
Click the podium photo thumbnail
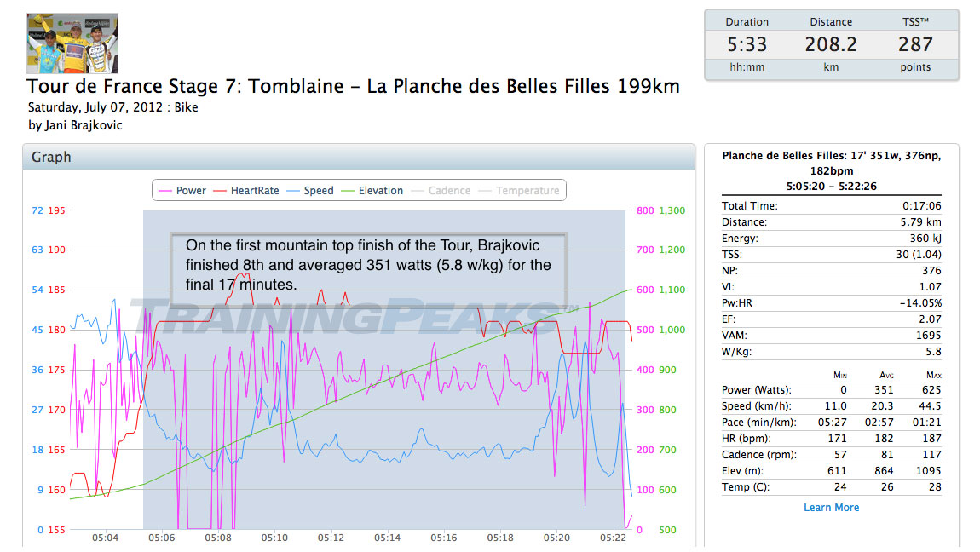[72, 43]
